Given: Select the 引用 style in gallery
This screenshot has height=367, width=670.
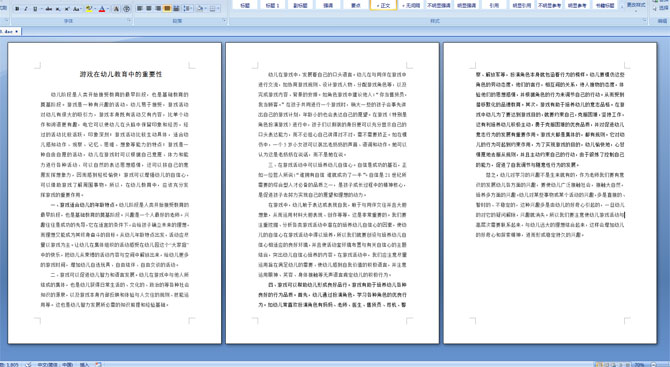Looking at the screenshot, I should (x=494, y=5).
